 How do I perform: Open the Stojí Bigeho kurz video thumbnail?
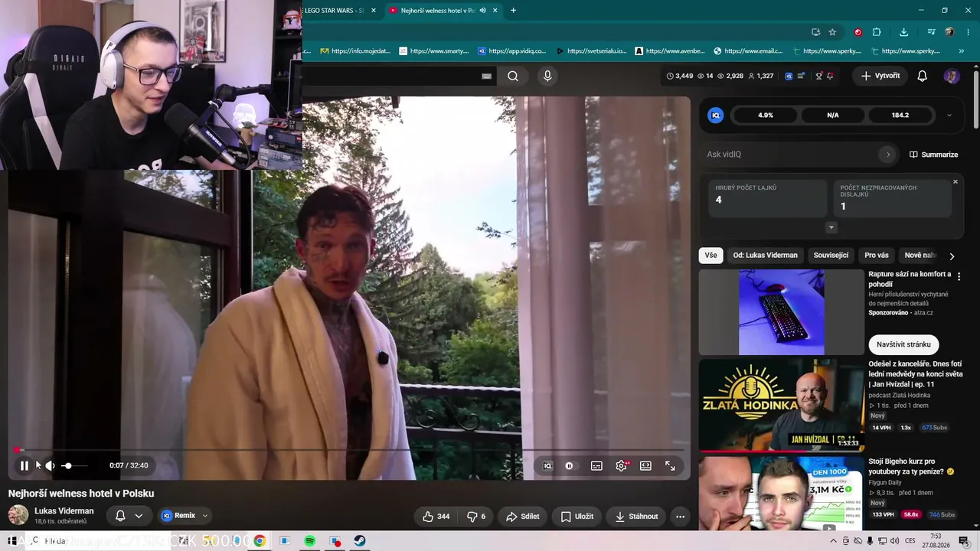pyautogui.click(x=781, y=494)
